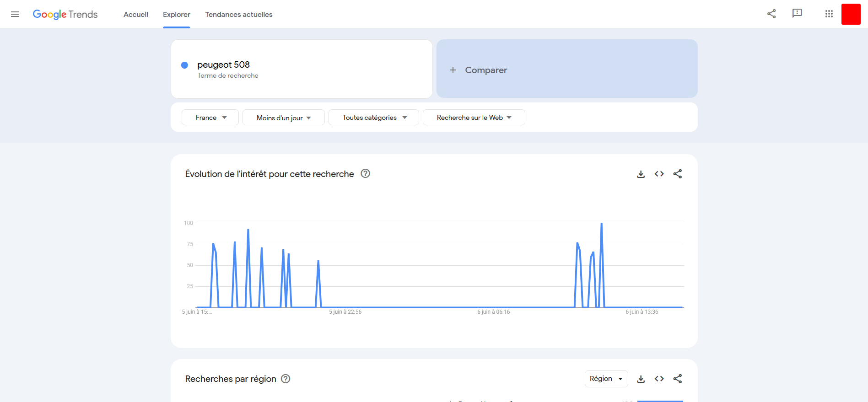The height and width of the screenshot is (402, 868).
Task: Open help for Recherches par région
Action: tap(286, 379)
